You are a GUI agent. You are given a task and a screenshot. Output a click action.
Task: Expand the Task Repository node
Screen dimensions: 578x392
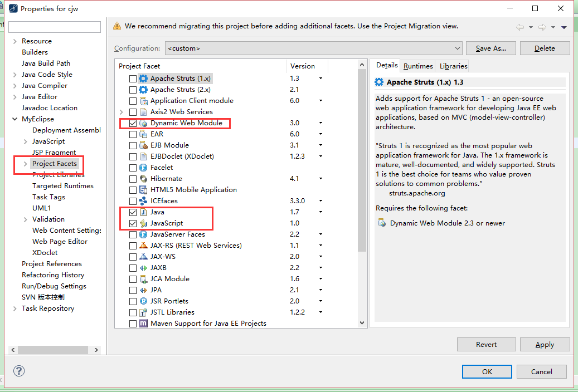[14, 308]
